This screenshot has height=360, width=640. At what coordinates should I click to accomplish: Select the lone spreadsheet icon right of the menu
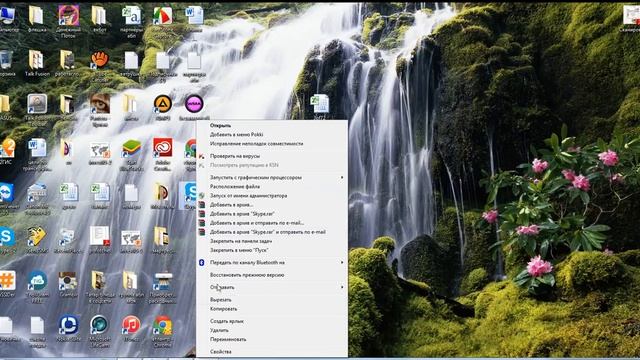[x=320, y=104]
